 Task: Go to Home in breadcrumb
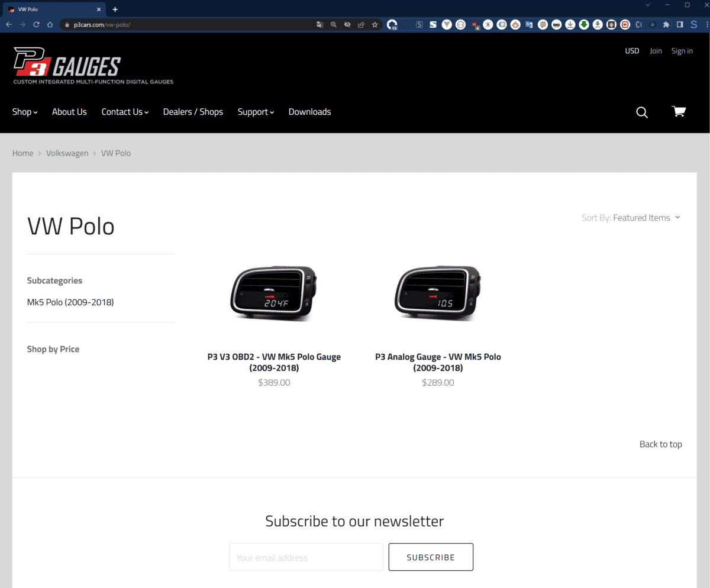23,153
